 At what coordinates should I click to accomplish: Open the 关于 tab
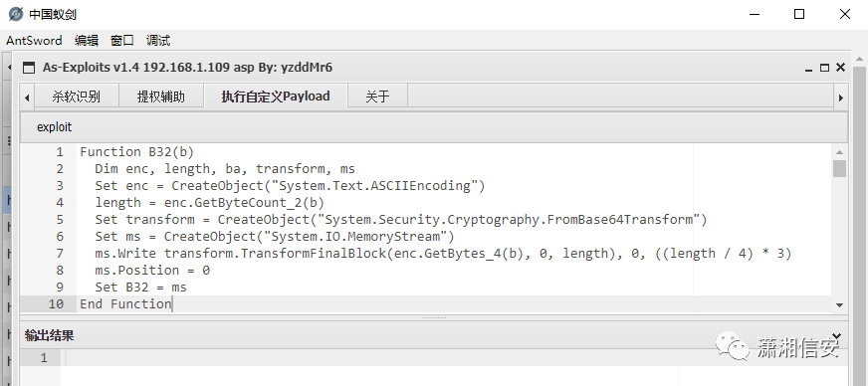[x=378, y=96]
